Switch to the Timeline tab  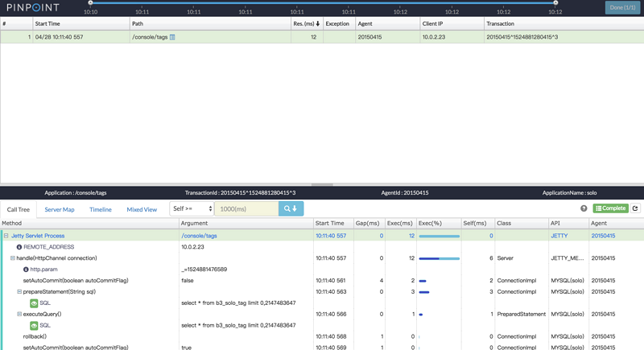click(x=101, y=209)
